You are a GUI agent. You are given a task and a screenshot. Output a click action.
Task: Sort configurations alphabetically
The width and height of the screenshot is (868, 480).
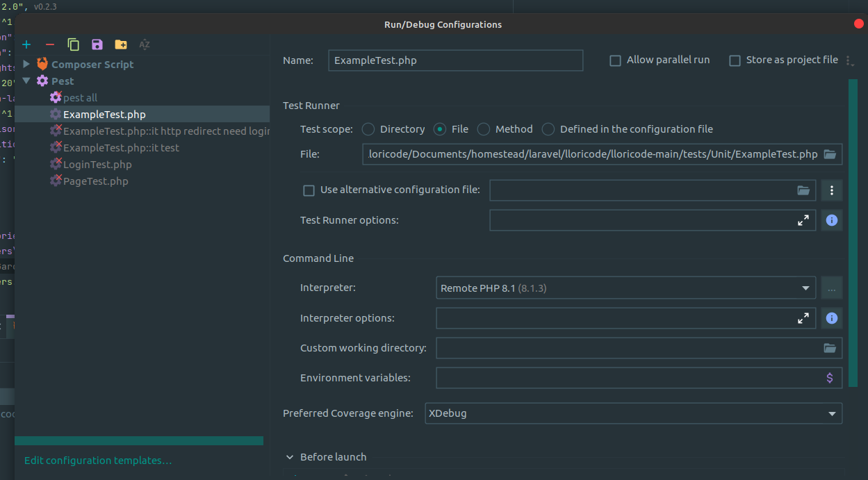pyautogui.click(x=144, y=44)
